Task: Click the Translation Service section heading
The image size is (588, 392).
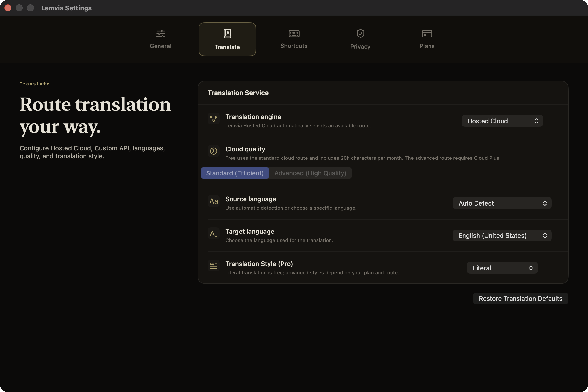Action: point(238,93)
